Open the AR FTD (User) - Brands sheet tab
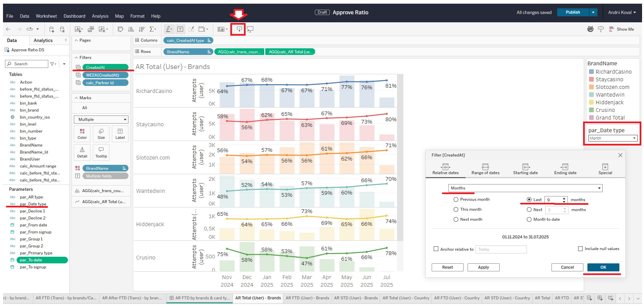 (x=307, y=298)
